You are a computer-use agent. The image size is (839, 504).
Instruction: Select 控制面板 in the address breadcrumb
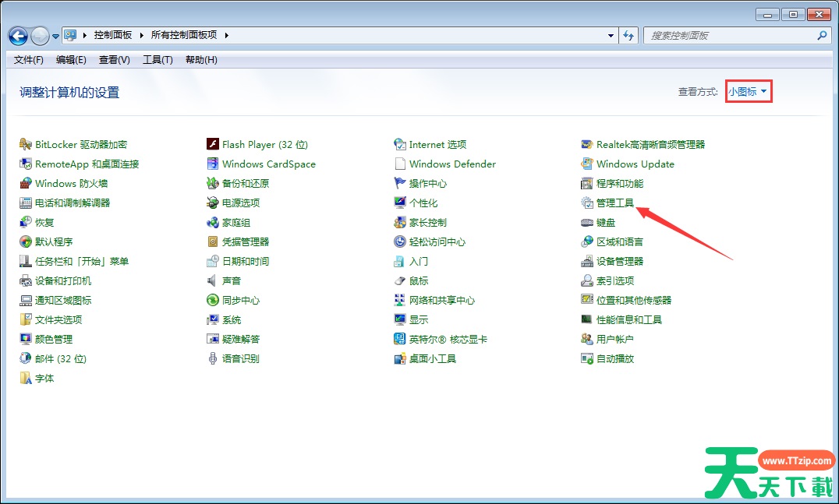113,35
